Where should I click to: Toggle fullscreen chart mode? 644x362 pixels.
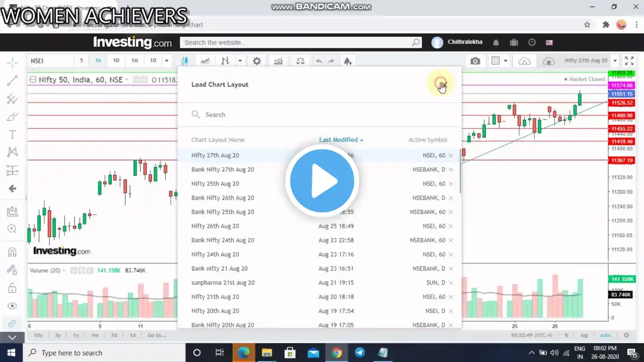pyautogui.click(x=629, y=61)
